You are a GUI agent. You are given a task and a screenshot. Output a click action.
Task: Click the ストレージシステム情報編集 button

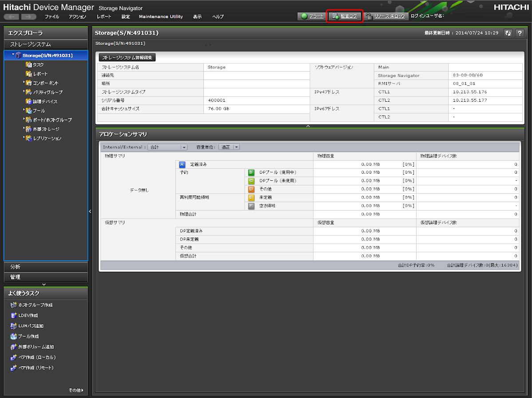pyautogui.click(x=127, y=57)
